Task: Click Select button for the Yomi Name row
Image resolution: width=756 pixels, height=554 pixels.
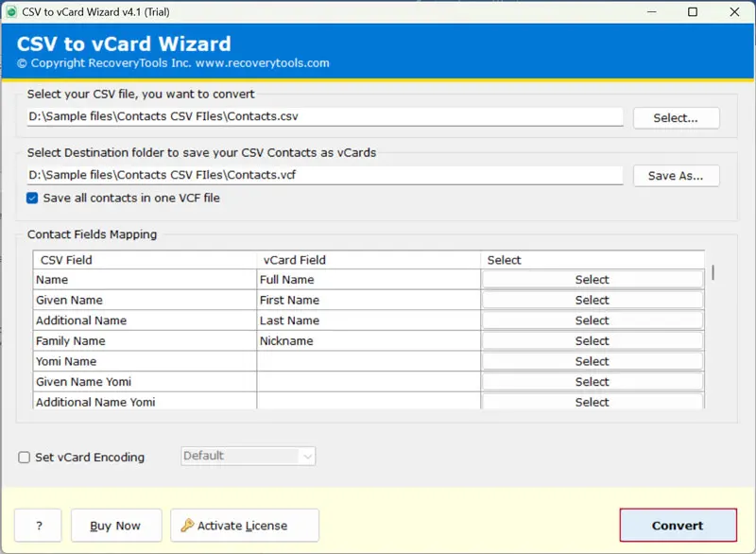Action: click(592, 362)
